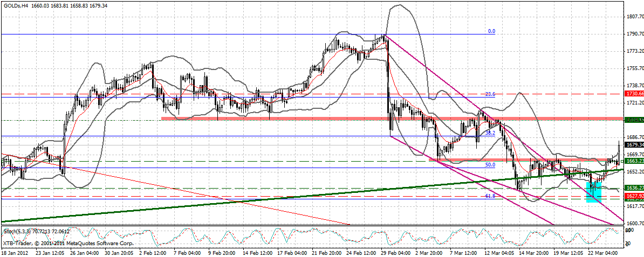The height and width of the screenshot is (257, 644).
Task: Click the 1738.70 price axis value
Action: 634,85
